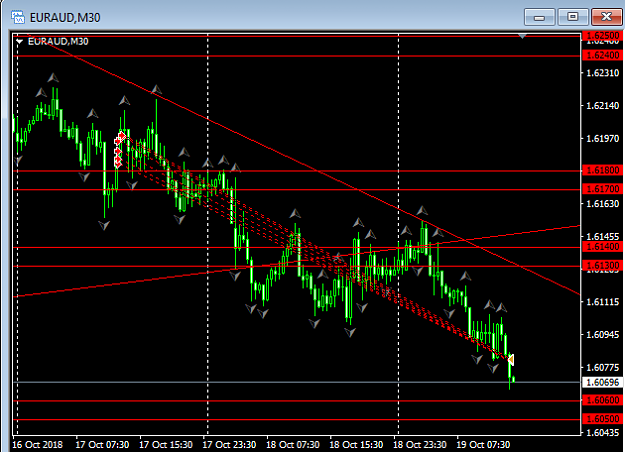Select the 1.62500 price level label
The height and width of the screenshot is (452, 625).
pyautogui.click(x=602, y=35)
